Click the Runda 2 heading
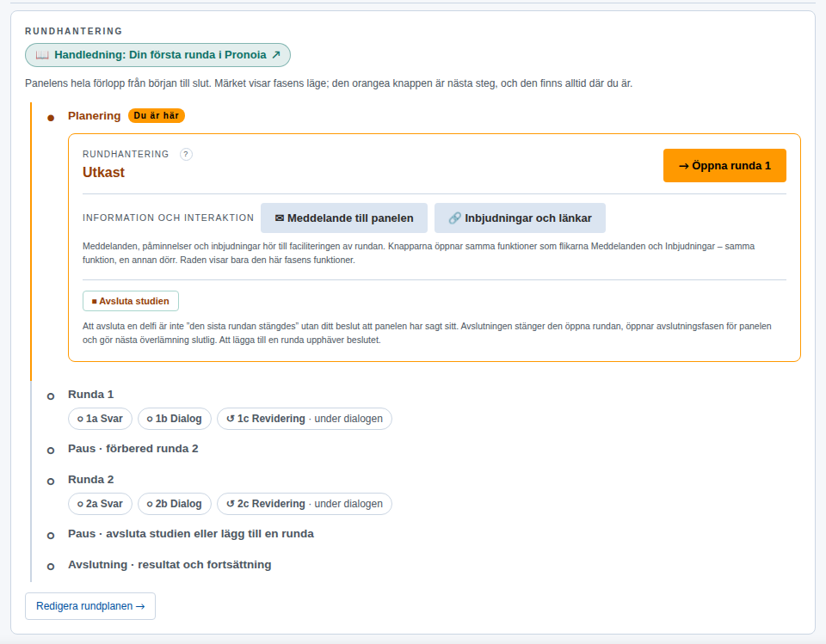This screenshot has width=826, height=644. 90,480
